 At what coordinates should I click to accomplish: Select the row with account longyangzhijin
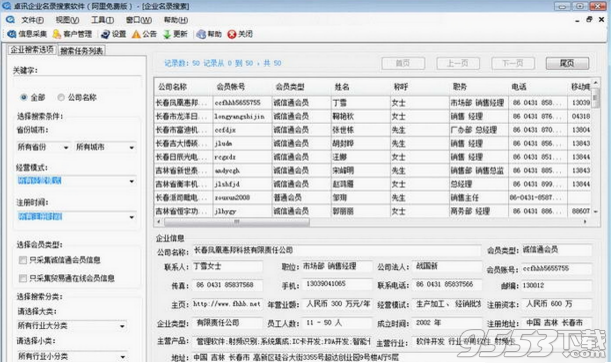(x=373, y=116)
